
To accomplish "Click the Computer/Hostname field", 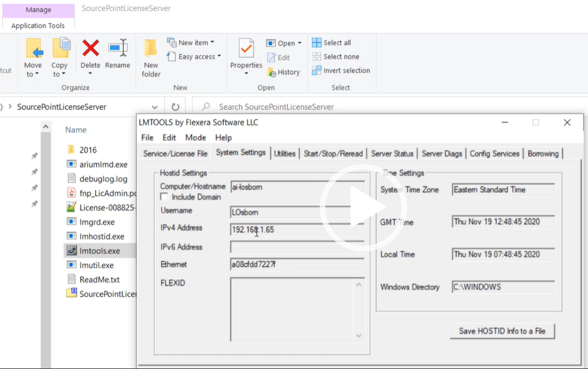I will [x=297, y=187].
